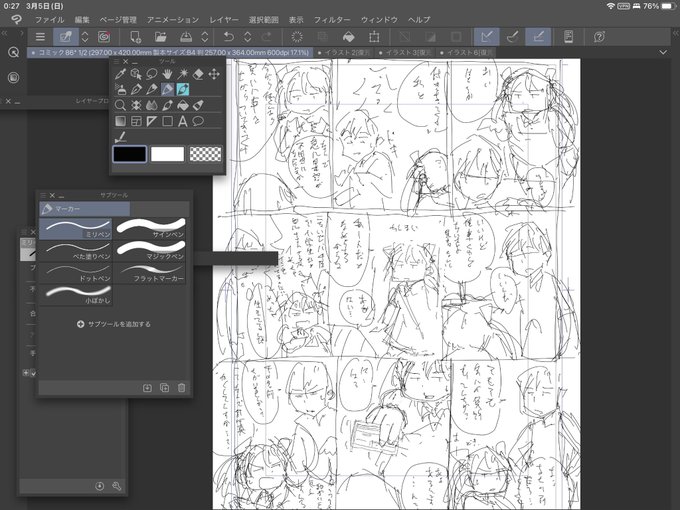Select the フラットマーカー sub tool
Screen dimensions: 680x510
[x=150, y=273]
